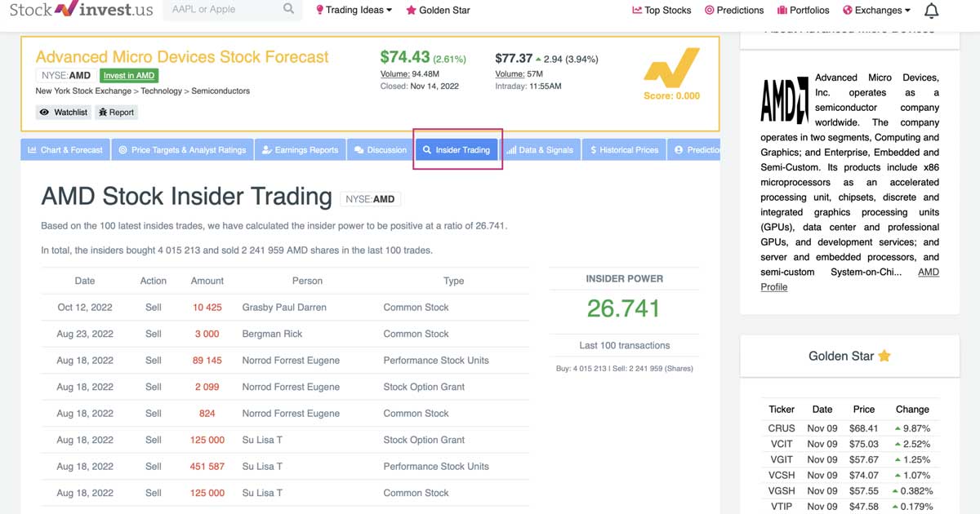Select the VCIT ticker row
The height and width of the screenshot is (514, 980).
pyautogui.click(x=849, y=444)
